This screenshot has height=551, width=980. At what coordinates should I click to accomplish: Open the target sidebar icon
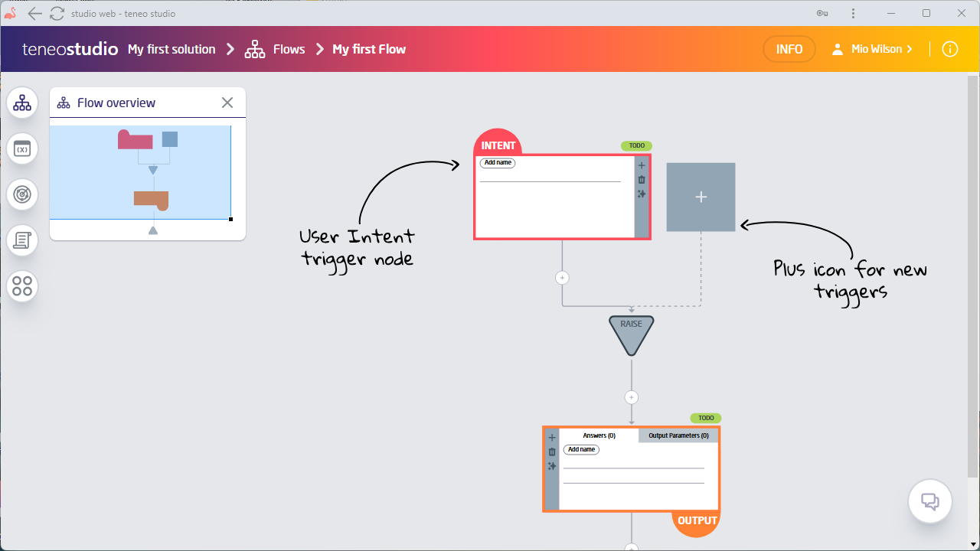pos(22,194)
